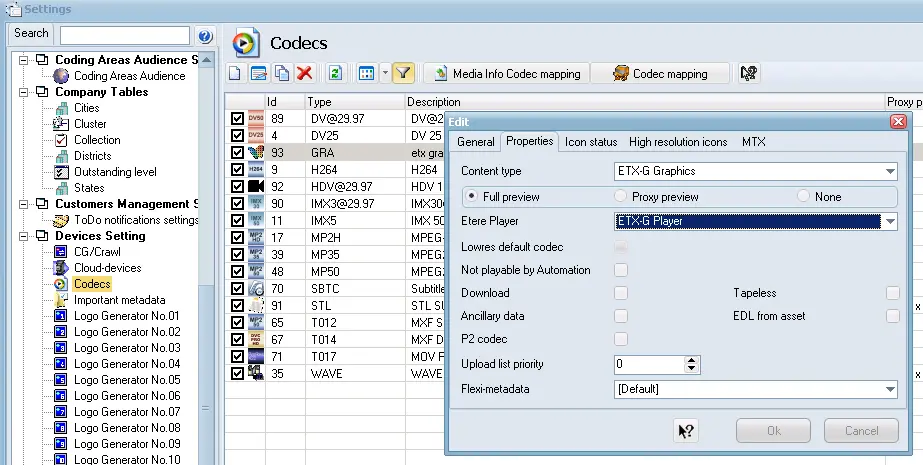Image resolution: width=923 pixels, height=465 pixels.
Task: Click the Media Info Codec mapping button
Action: pos(505,73)
